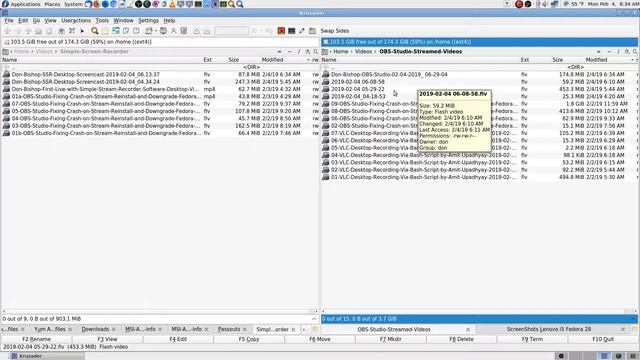Click the red record icon in system tray
The image size is (640, 360).
519,4
